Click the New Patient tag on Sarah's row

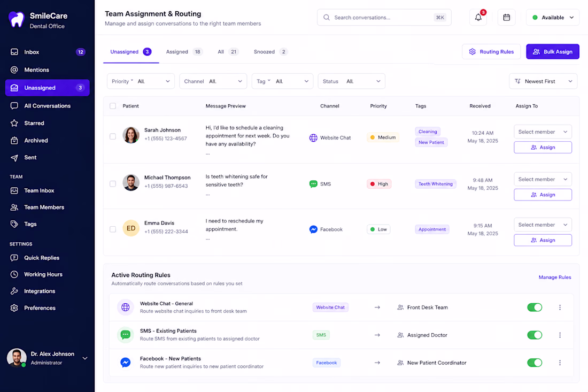coord(431,142)
